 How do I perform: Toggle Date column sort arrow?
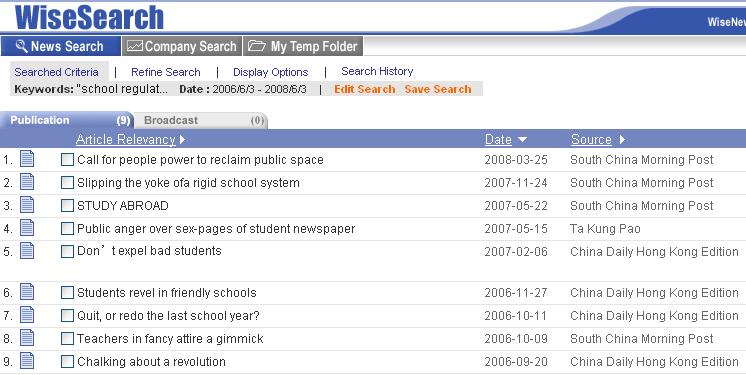522,139
